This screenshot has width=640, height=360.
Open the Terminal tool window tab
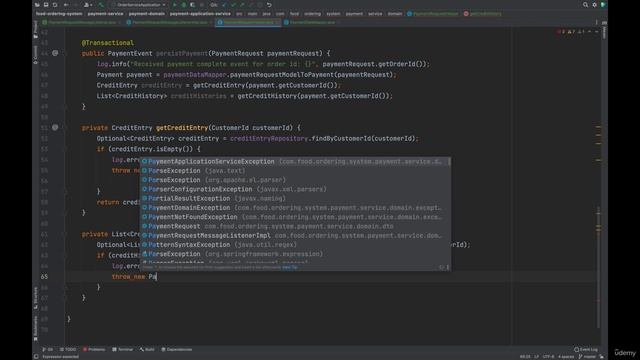(x=123, y=349)
